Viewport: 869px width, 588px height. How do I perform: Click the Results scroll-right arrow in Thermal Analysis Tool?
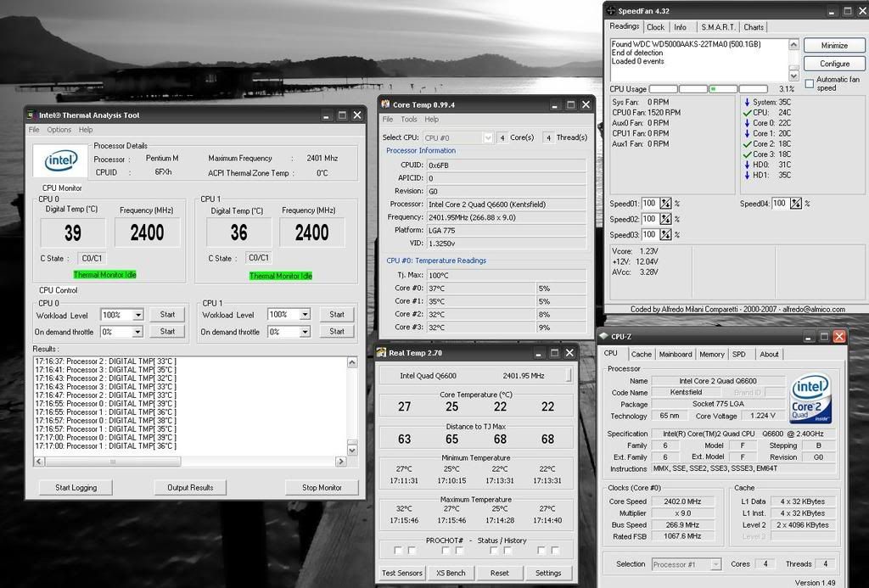(341, 461)
